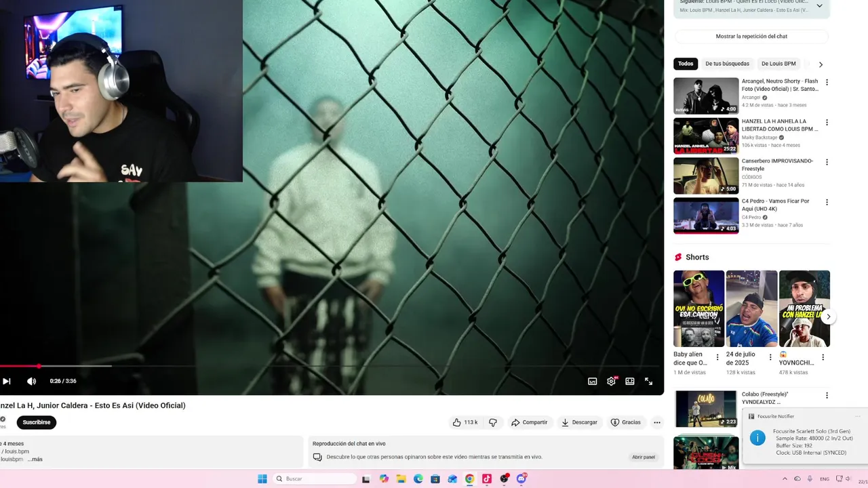The image size is (868, 488).
Task: Open options for Canserbero Freestyle video
Action: click(x=826, y=162)
